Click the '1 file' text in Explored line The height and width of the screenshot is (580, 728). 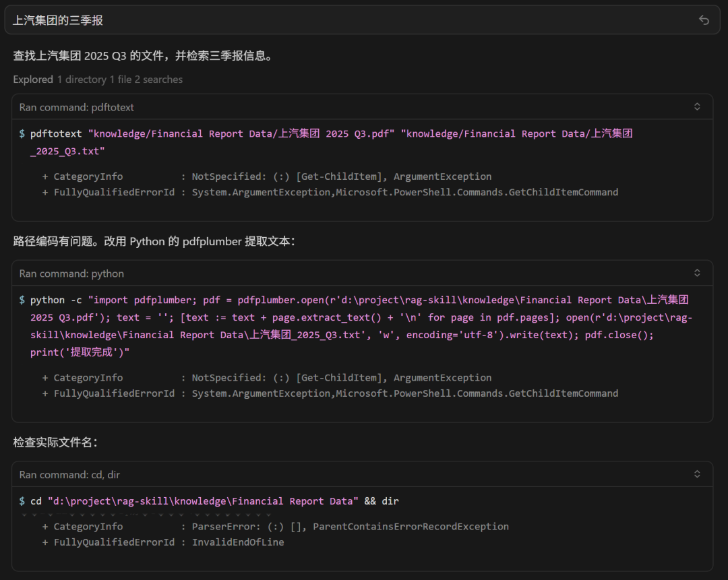[x=121, y=79]
